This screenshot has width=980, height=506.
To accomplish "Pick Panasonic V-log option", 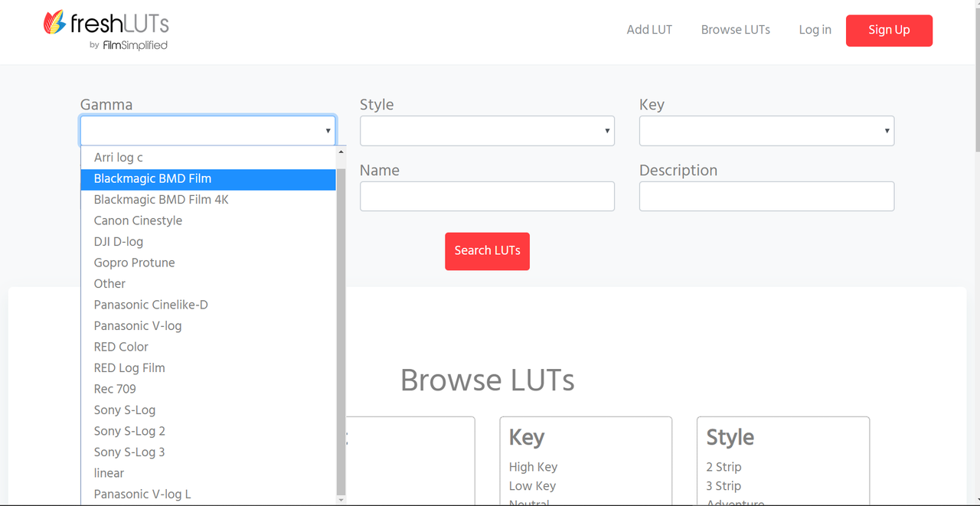I will pyautogui.click(x=208, y=326).
